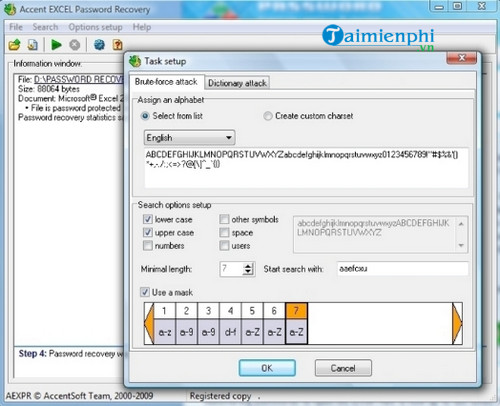Click the alphabet character list text box
The height and width of the screenshot is (406, 500).
click(306, 168)
